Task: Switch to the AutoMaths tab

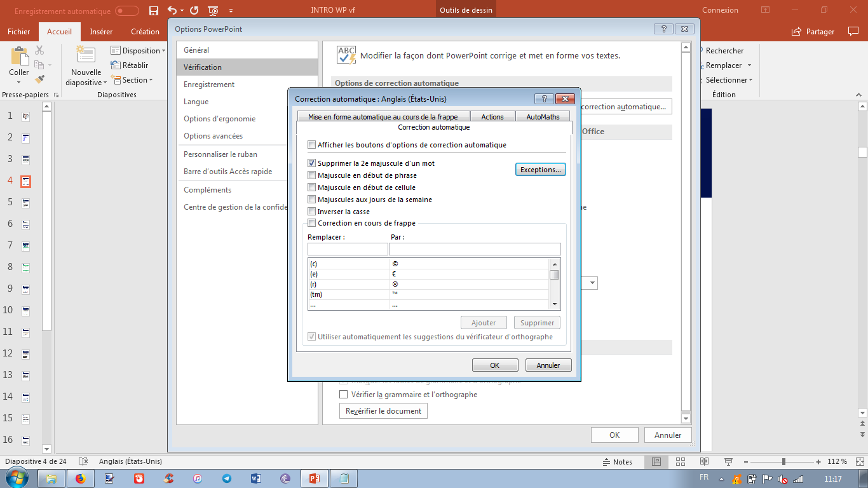Action: pyautogui.click(x=543, y=116)
